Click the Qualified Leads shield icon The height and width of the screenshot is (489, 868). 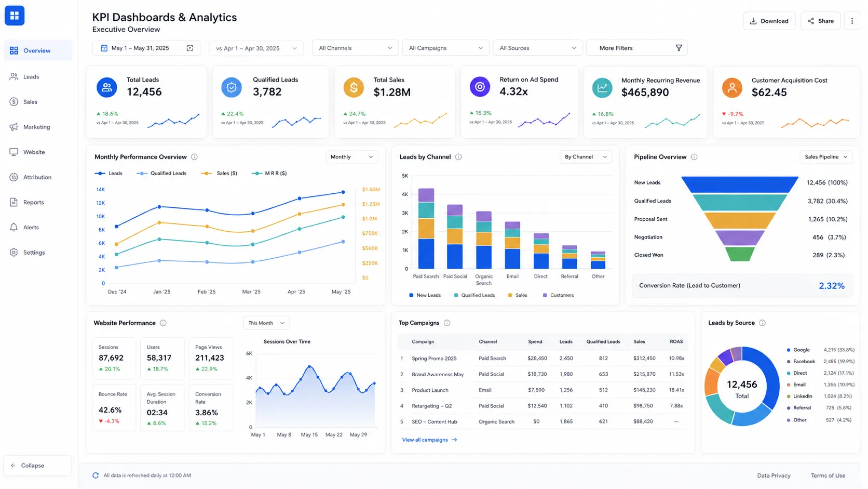coord(232,87)
